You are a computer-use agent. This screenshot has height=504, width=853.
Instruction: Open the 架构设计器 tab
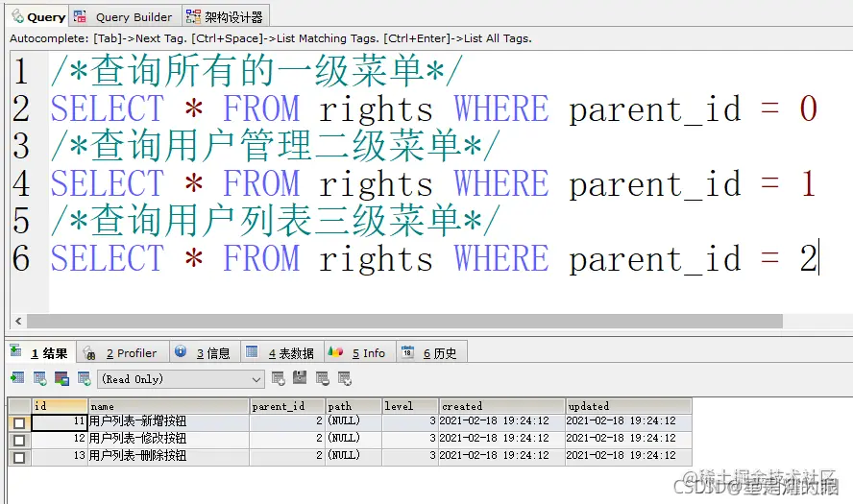pos(225,17)
